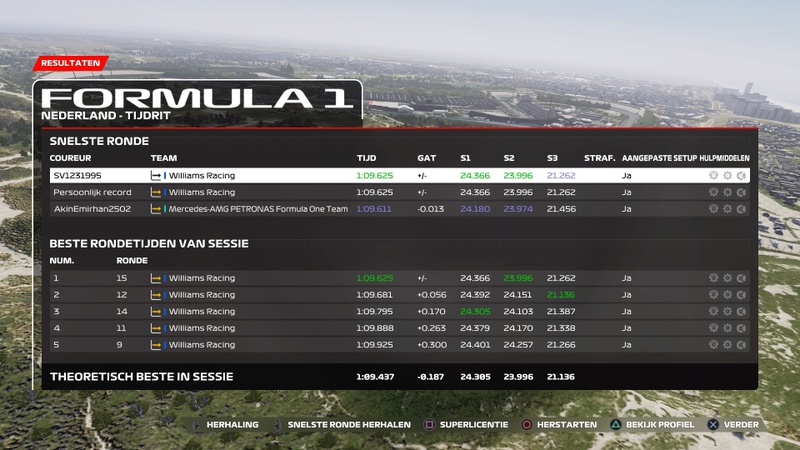The height and width of the screenshot is (450, 800).
Task: Click the Gat column header
Action: (x=427, y=158)
